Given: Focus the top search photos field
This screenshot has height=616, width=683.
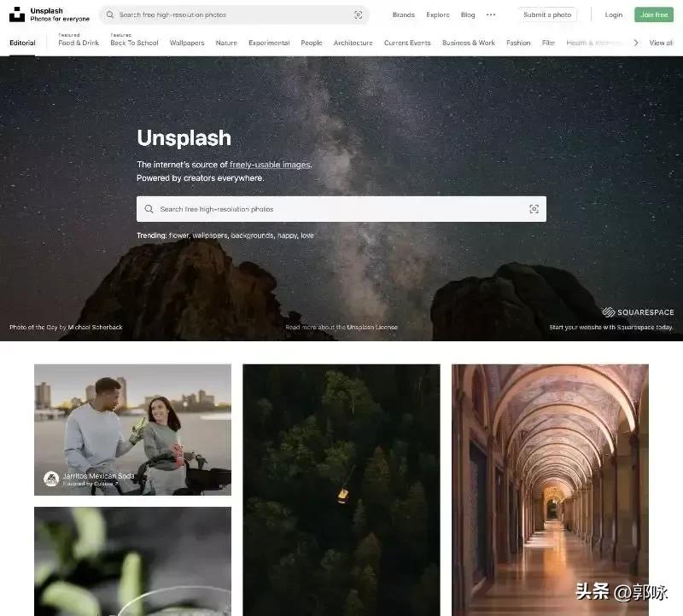Looking at the screenshot, I should [234, 15].
